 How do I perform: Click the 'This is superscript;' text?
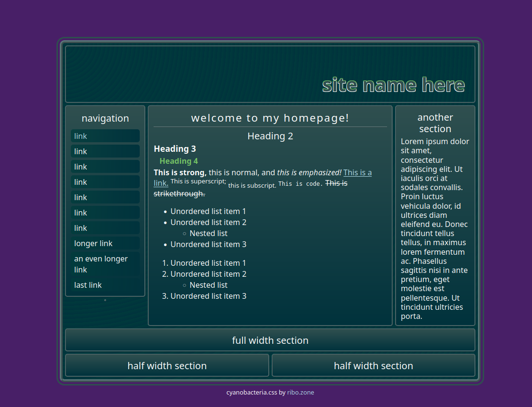(198, 181)
